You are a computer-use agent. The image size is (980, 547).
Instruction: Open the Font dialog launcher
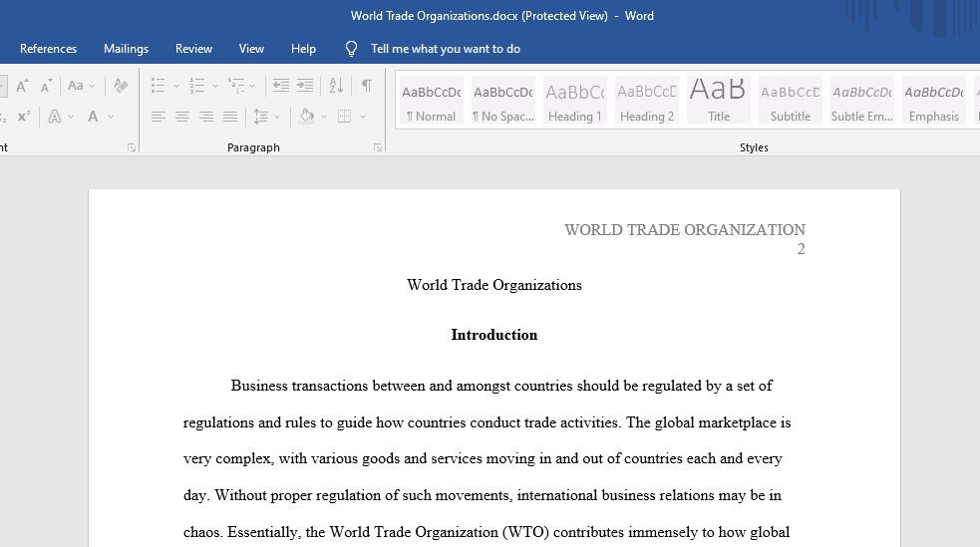[132, 147]
